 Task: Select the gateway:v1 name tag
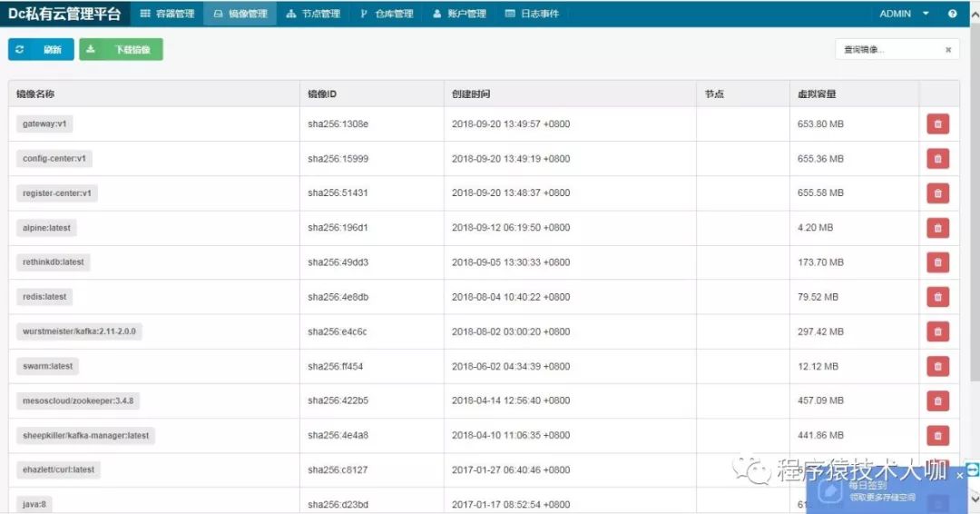(44, 124)
